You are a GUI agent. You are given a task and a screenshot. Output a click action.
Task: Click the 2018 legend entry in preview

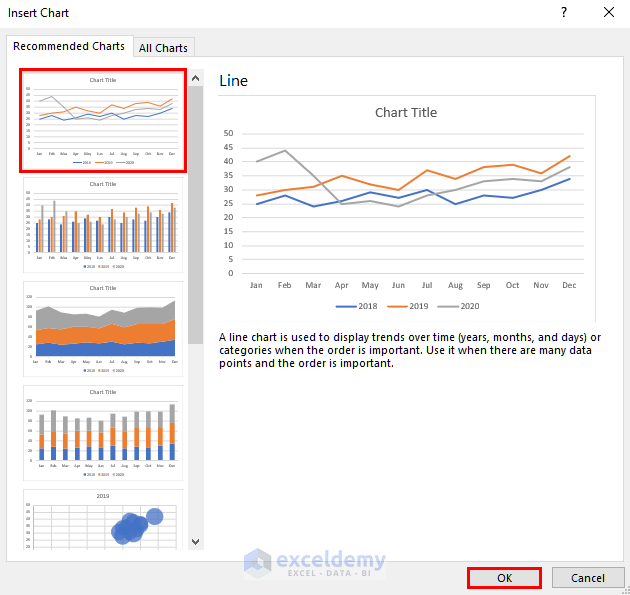tap(357, 306)
